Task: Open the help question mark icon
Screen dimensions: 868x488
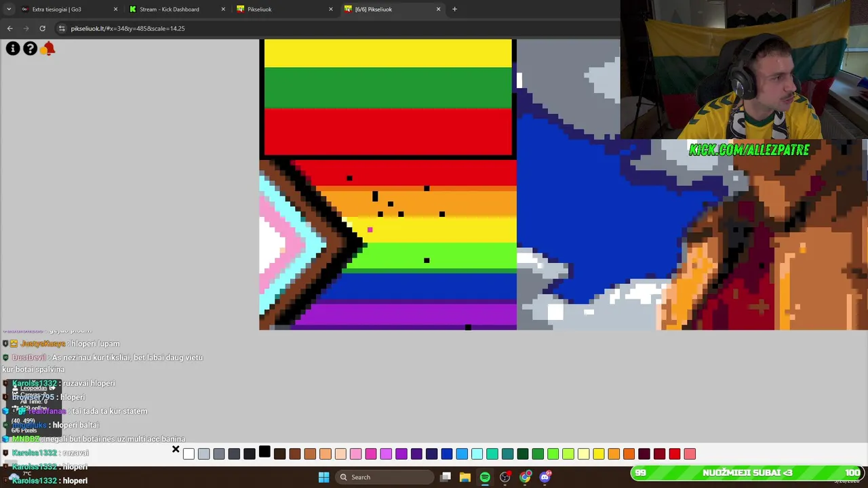Action: (x=30, y=48)
